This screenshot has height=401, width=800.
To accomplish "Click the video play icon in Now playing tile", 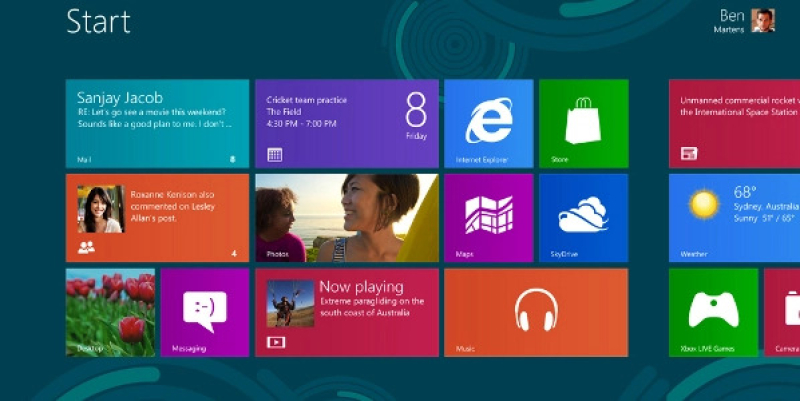I will [276, 342].
